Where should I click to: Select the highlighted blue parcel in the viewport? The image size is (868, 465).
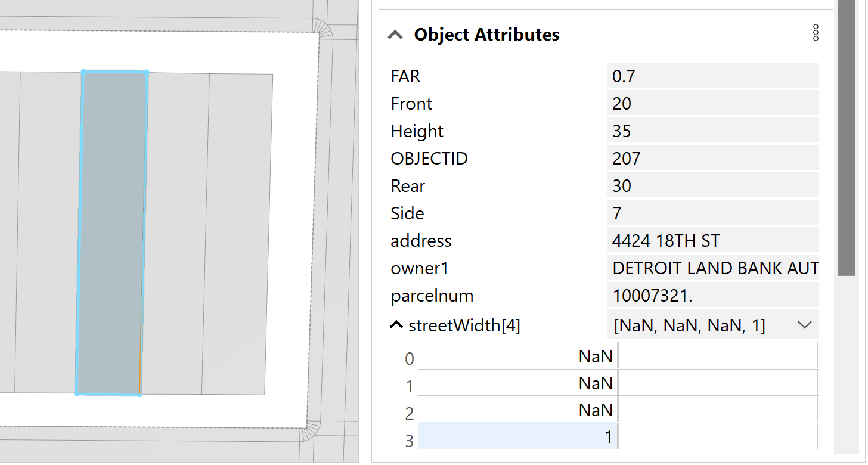[113, 232]
